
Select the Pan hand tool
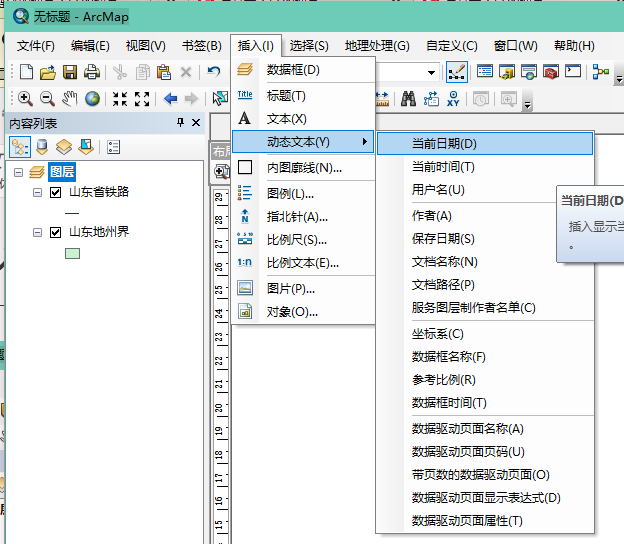point(70,98)
